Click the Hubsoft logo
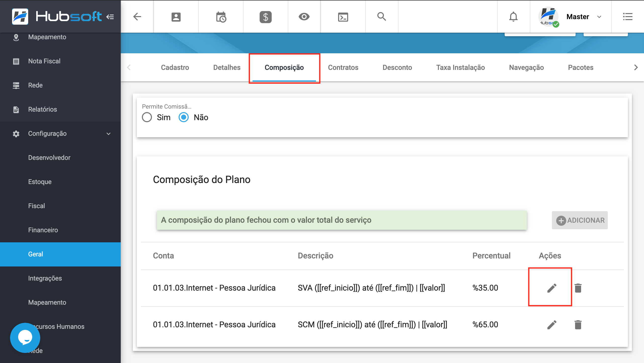Screen dimensions: 644x363 pyautogui.click(x=57, y=17)
